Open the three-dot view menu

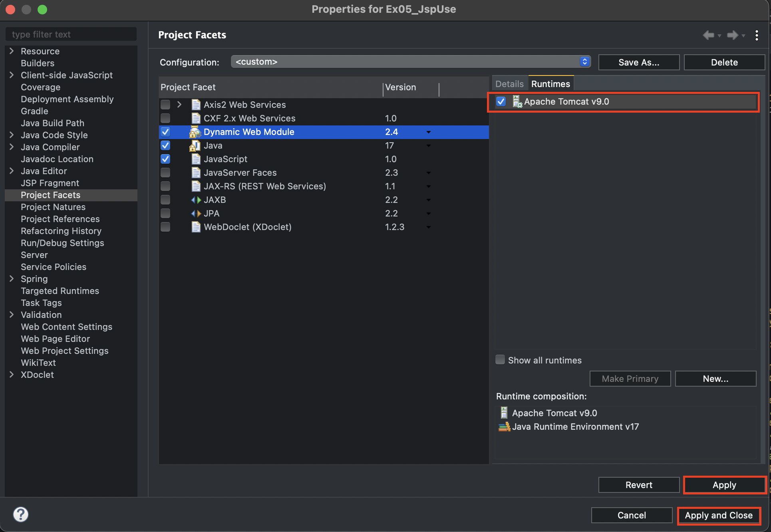pos(757,35)
